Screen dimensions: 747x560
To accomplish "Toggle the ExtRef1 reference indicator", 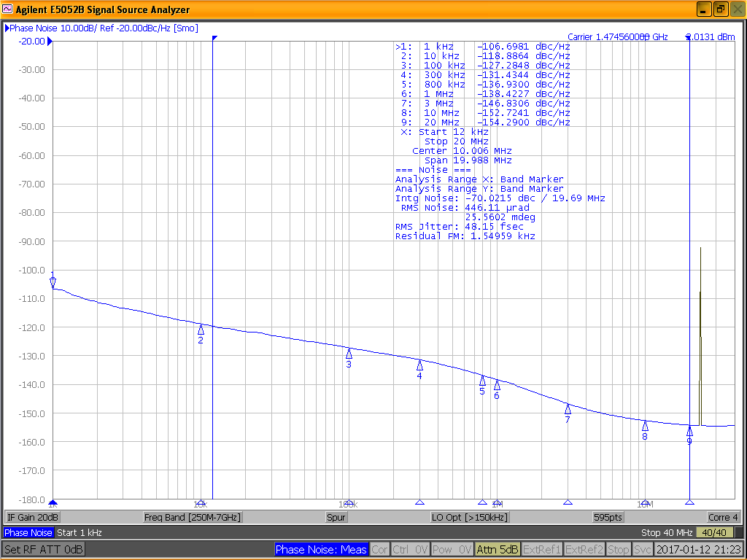I will click(541, 549).
